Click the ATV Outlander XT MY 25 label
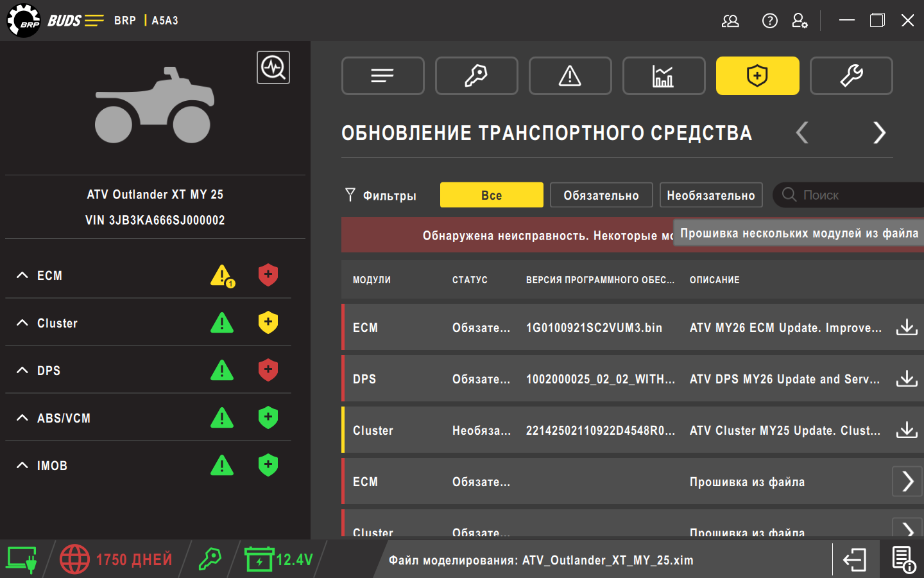 pos(155,195)
